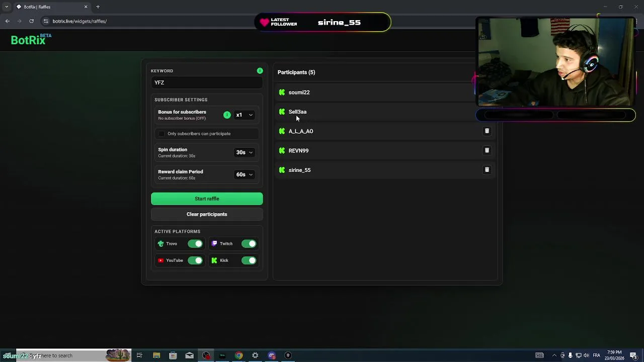Click the taskbar clock showing 7:59 PM
Image resolution: width=644 pixels, height=362 pixels.
614,355
